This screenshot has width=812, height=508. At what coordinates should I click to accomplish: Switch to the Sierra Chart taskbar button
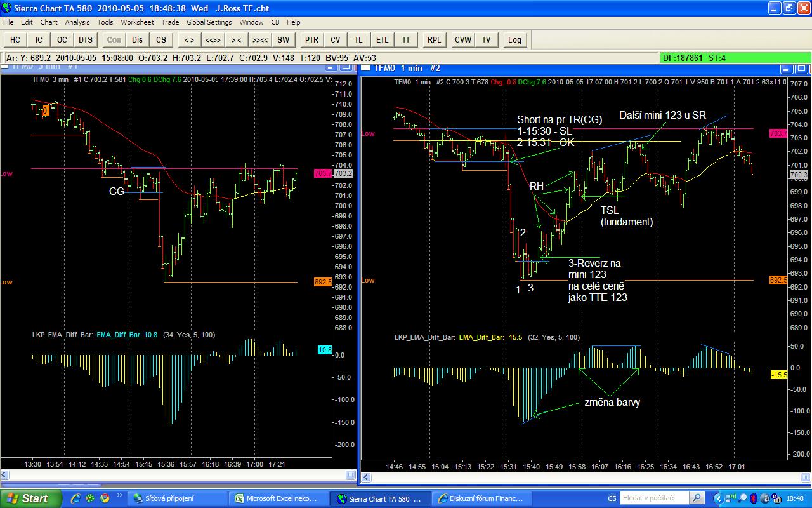pos(382,498)
